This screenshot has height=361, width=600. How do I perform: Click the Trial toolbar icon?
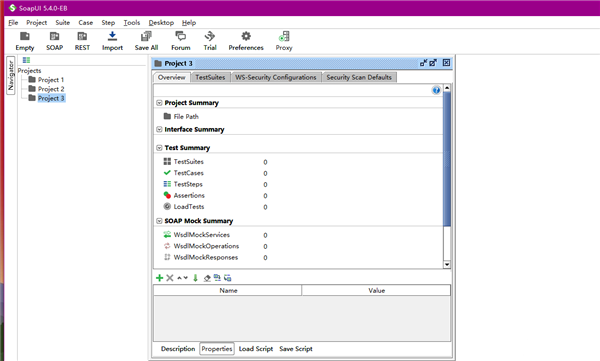[x=210, y=41]
